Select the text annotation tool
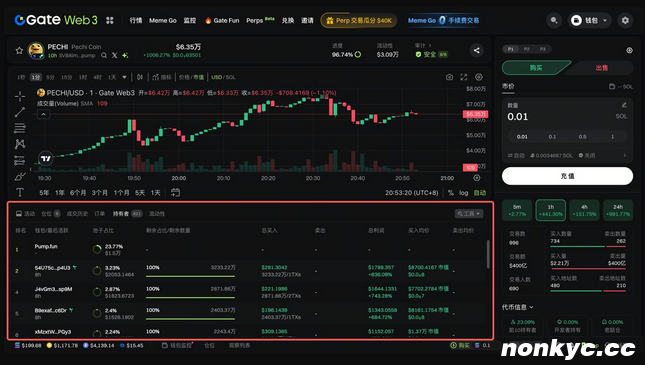Image resolution: width=645 pixels, height=365 pixels. click(x=20, y=192)
